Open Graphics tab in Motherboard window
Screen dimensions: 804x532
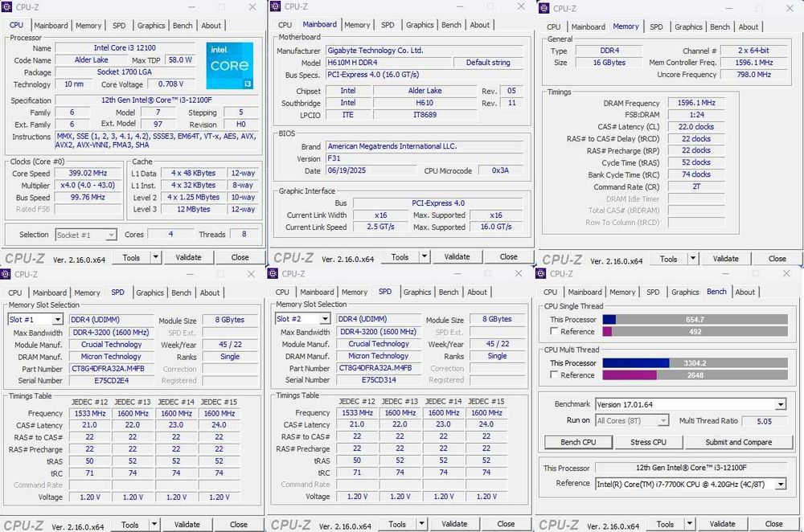[x=420, y=25]
